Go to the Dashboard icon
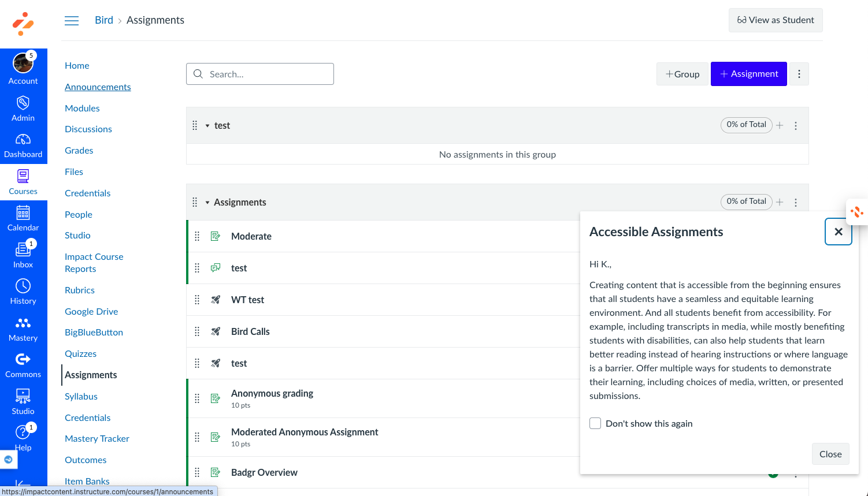Image resolution: width=868 pixels, height=496 pixels. 23,140
